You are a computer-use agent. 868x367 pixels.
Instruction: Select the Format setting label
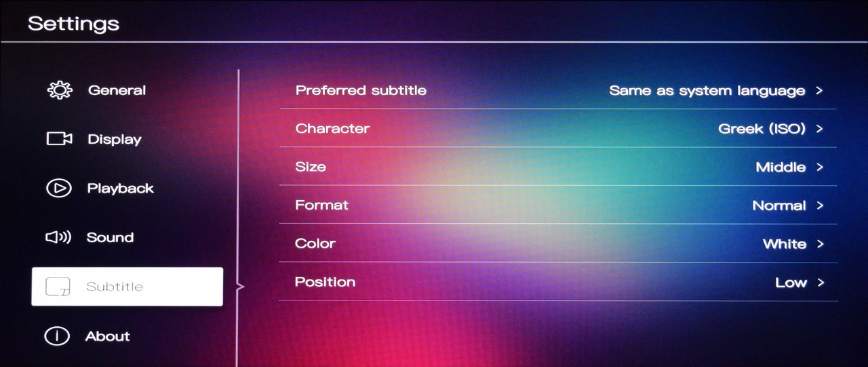click(321, 205)
